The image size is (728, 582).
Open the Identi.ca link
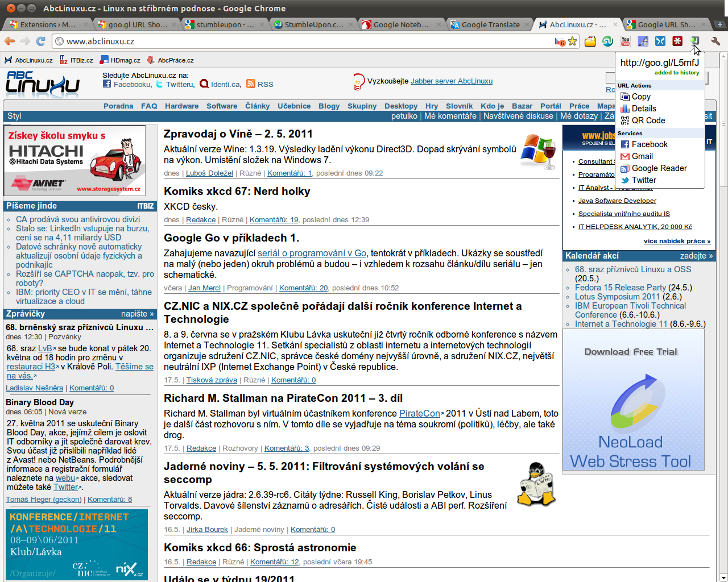pyautogui.click(x=226, y=84)
